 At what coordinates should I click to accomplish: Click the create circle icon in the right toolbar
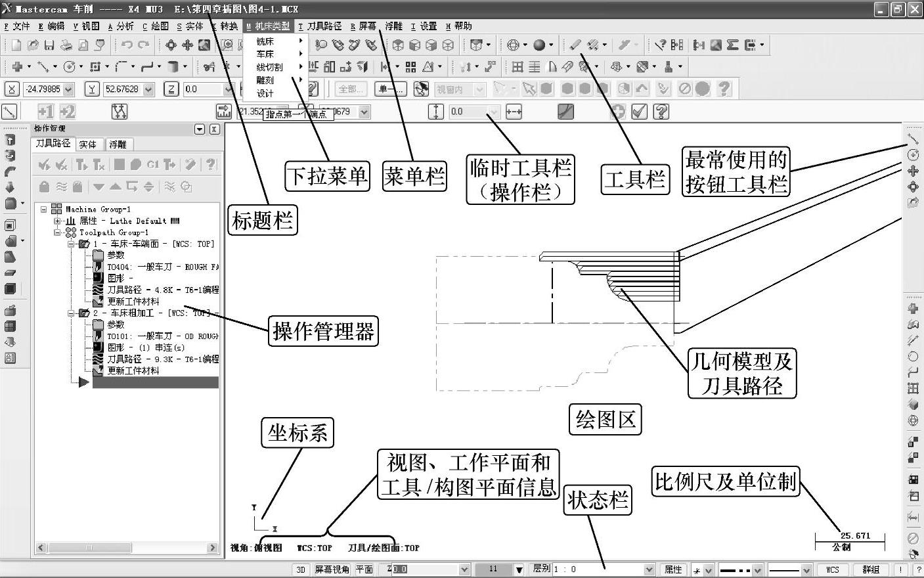[x=913, y=155]
